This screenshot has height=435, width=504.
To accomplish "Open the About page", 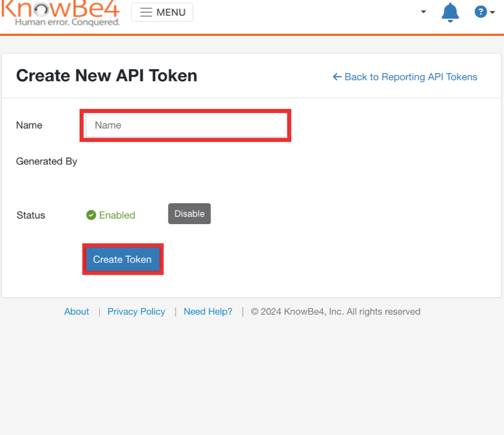I will (76, 311).
